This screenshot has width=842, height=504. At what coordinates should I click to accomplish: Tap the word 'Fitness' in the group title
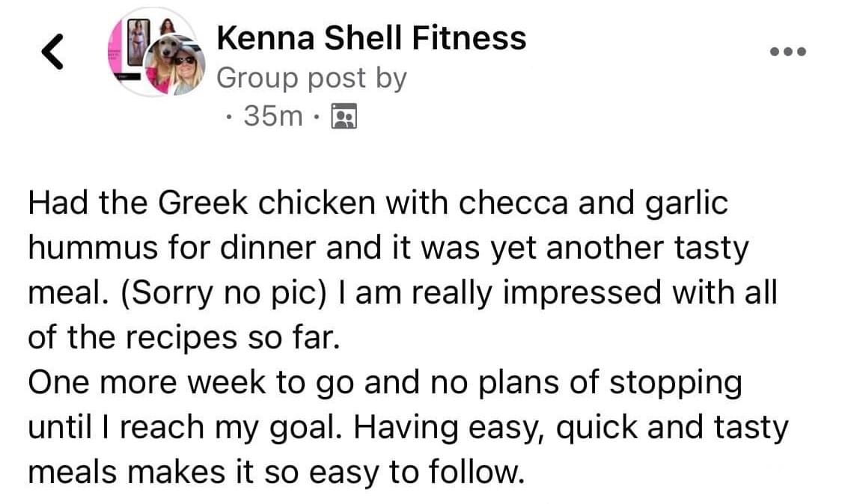tap(469, 38)
